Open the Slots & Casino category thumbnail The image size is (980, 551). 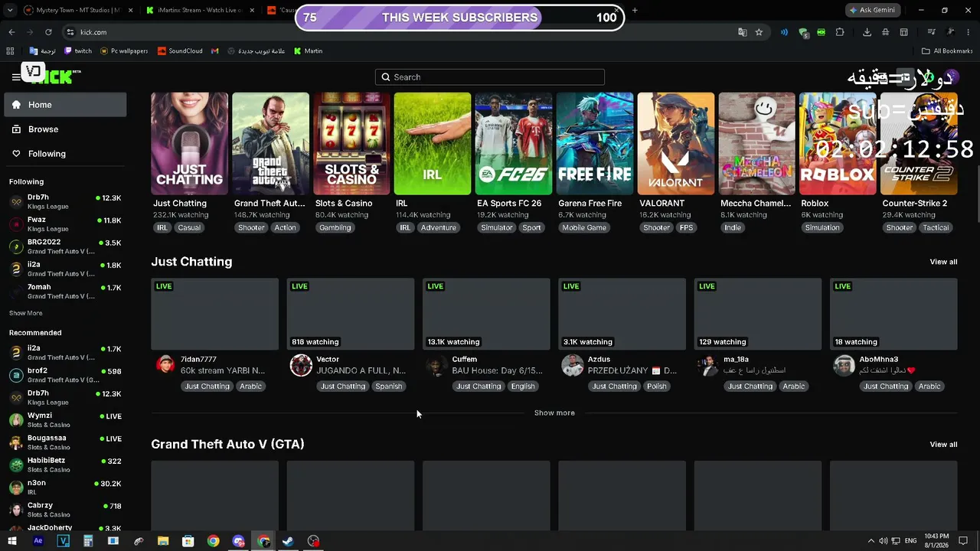pos(351,144)
